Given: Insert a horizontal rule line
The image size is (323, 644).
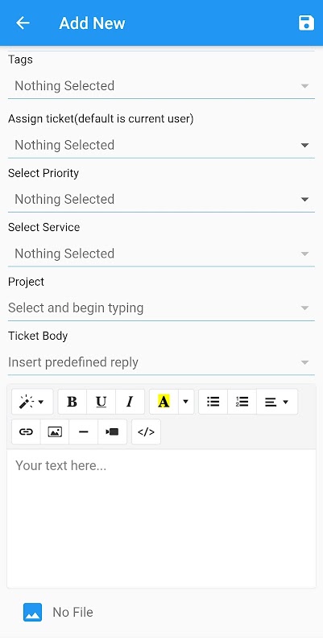Looking at the screenshot, I should tap(84, 431).
